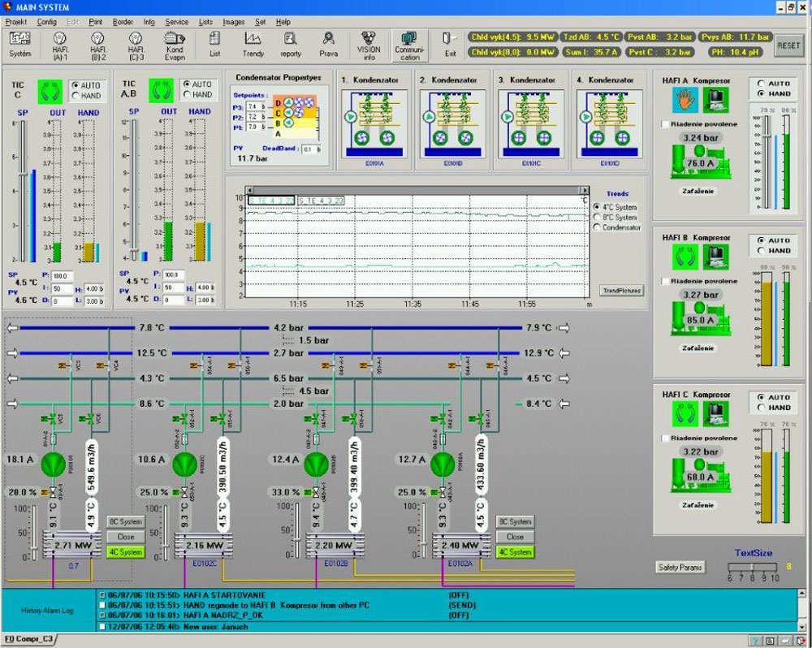The height and width of the screenshot is (648, 812).
Task: Click the P3 setpoint input field
Action: [255, 106]
